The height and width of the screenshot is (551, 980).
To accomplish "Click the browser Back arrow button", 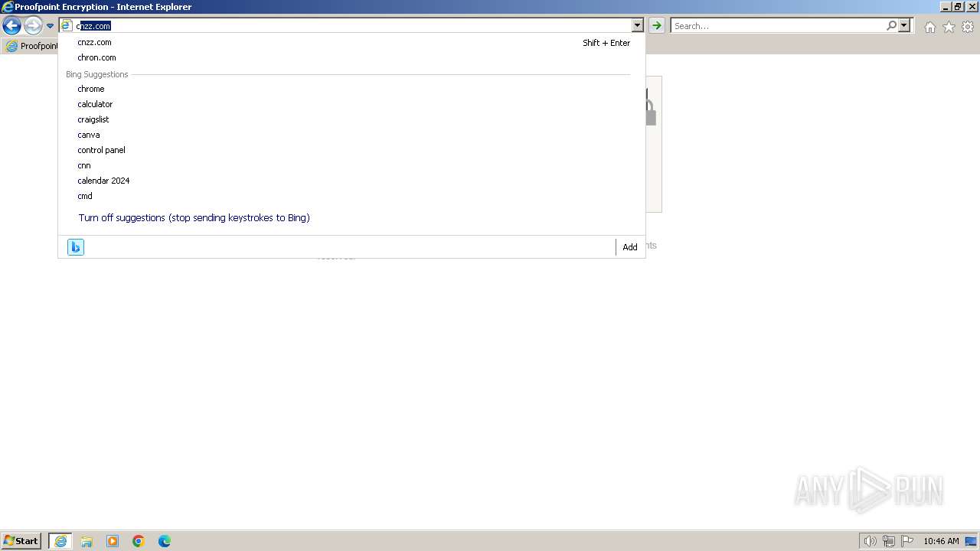I will (11, 26).
